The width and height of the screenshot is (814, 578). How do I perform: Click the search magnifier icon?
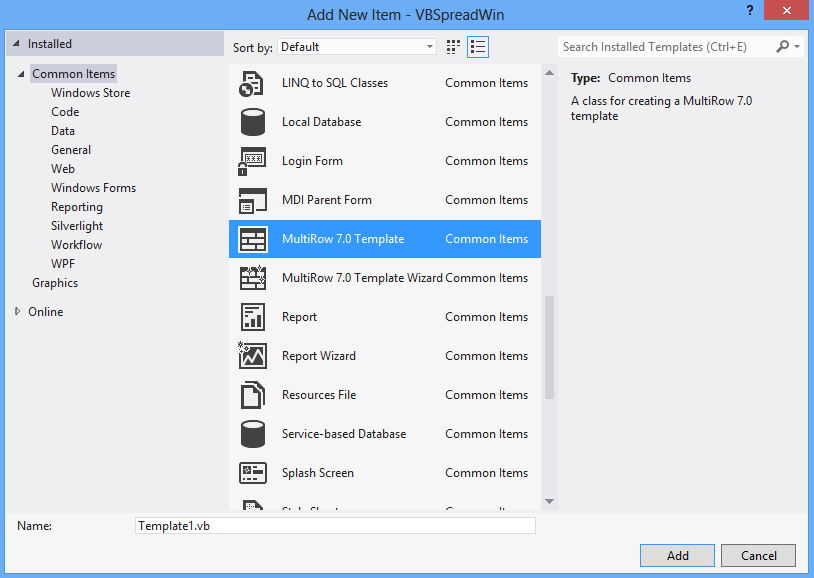tap(782, 47)
